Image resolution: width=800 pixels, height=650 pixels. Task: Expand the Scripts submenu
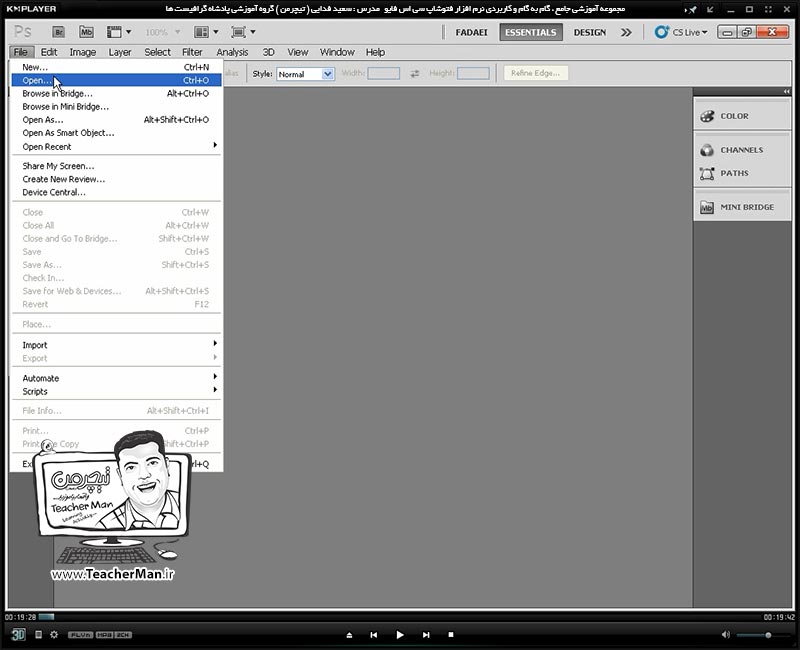click(x=116, y=391)
